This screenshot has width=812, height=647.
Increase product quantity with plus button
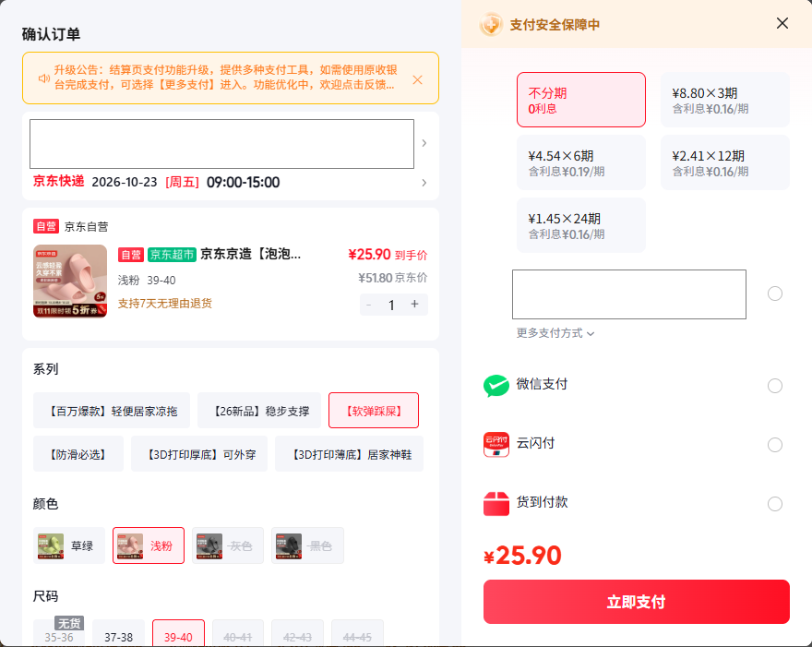click(x=414, y=304)
